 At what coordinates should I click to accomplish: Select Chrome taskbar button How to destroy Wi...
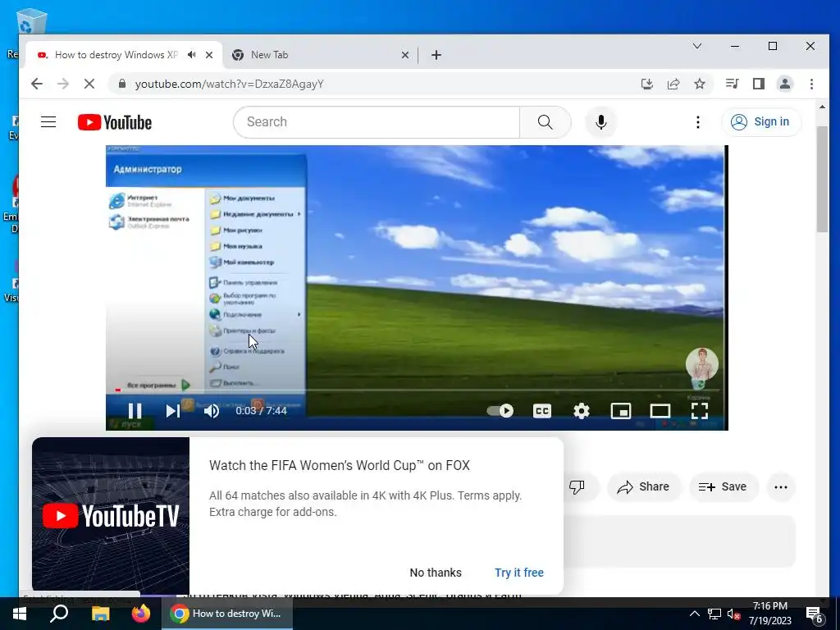[x=227, y=614]
